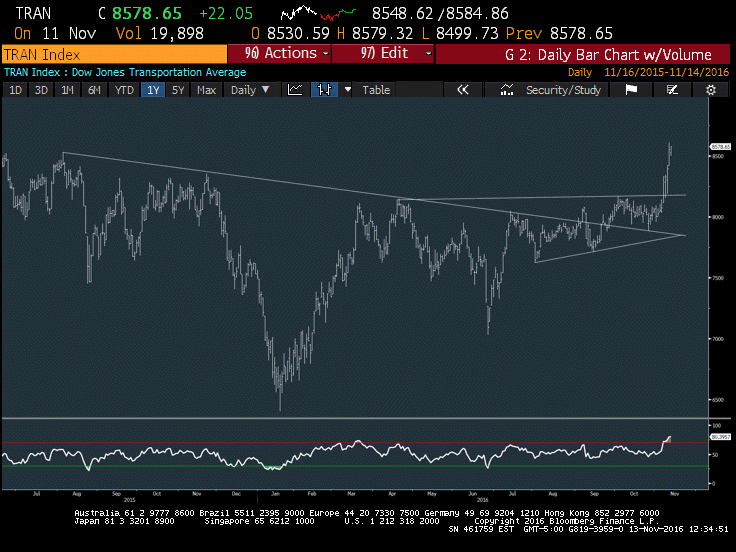Open the 97) Edit dropdown

383,54
